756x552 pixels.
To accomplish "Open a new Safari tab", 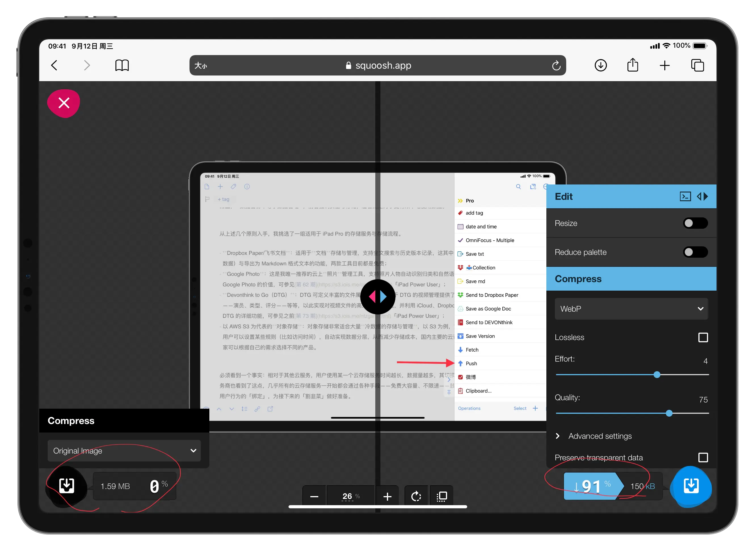I will [x=665, y=66].
